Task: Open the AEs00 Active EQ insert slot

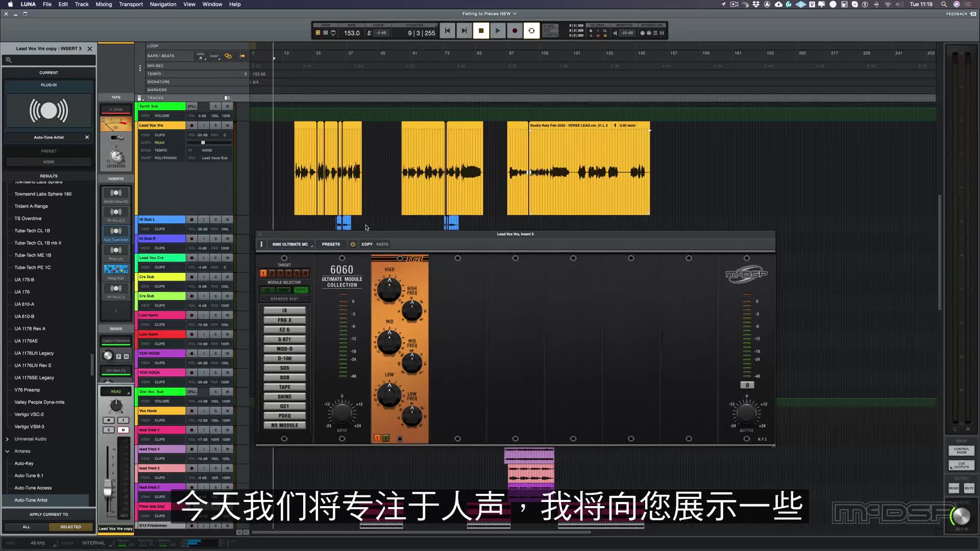Action: [116, 195]
